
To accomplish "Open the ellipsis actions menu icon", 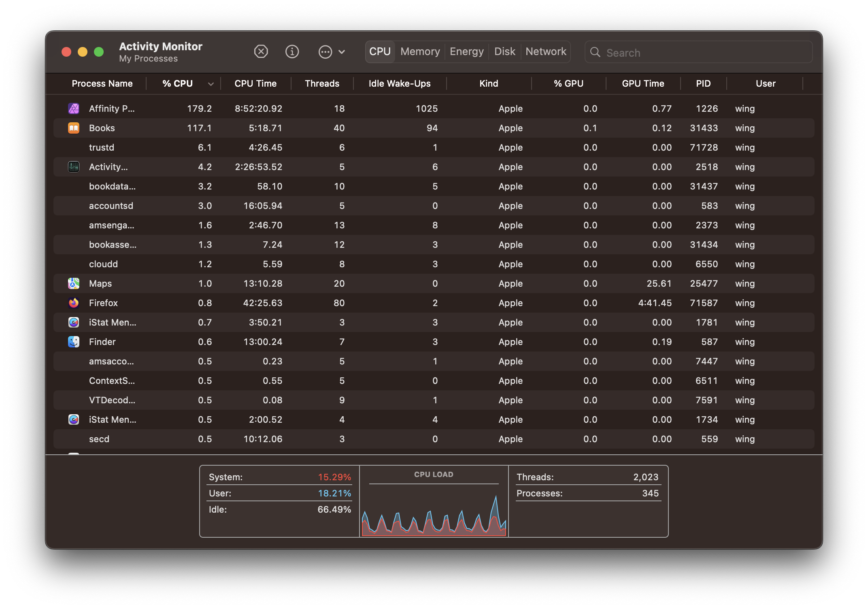I will coord(325,52).
